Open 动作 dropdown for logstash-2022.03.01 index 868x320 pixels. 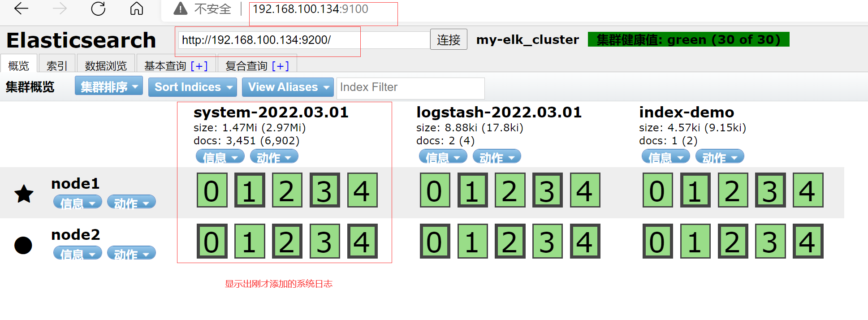point(497,157)
